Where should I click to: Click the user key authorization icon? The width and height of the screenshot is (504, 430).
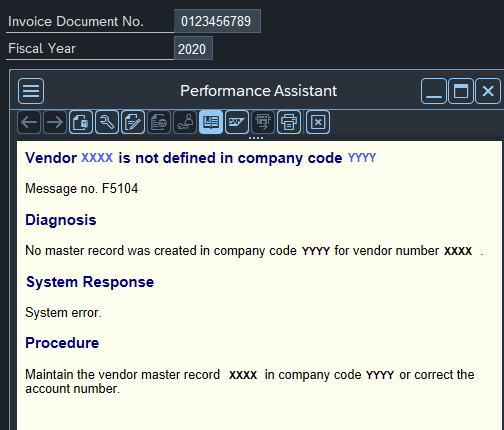pyautogui.click(x=185, y=122)
